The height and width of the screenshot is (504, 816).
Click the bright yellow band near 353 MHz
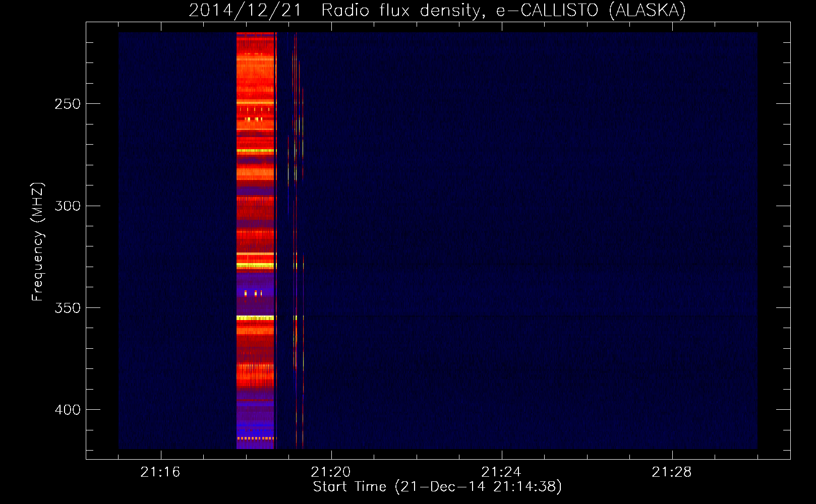(x=255, y=318)
